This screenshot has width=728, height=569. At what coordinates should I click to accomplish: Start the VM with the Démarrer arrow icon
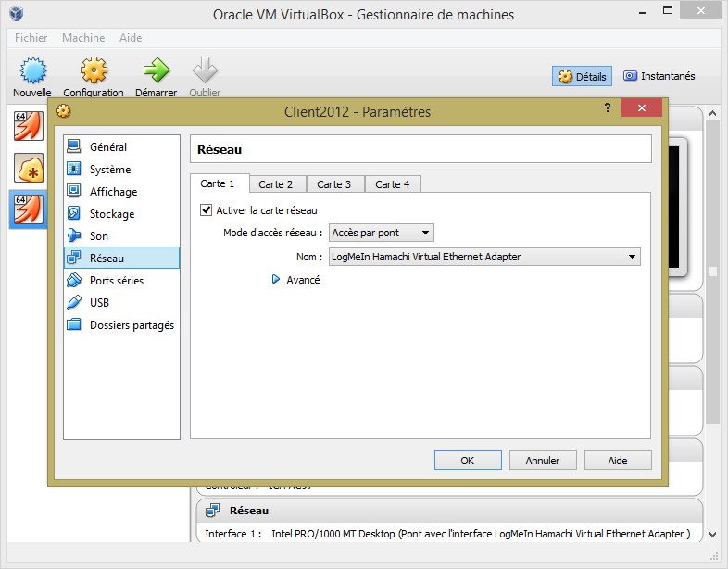coord(157,70)
